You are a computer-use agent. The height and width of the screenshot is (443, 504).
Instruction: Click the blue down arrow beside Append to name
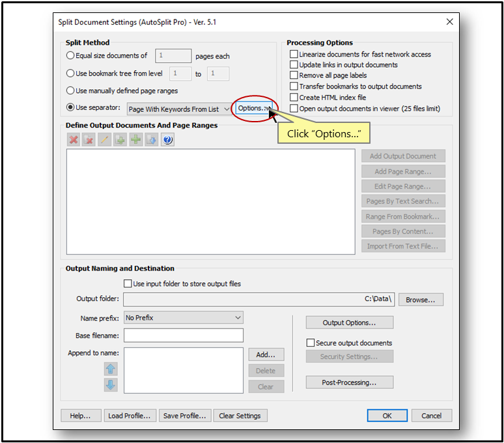[x=111, y=384]
